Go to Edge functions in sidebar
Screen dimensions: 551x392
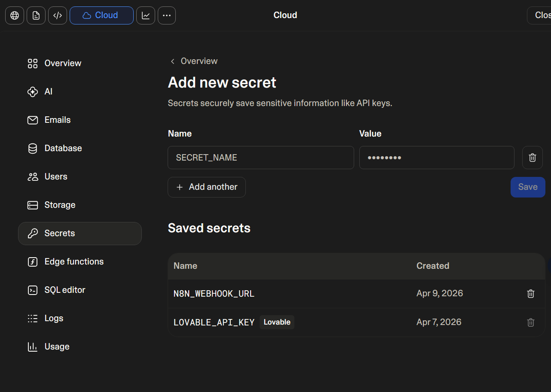74,262
